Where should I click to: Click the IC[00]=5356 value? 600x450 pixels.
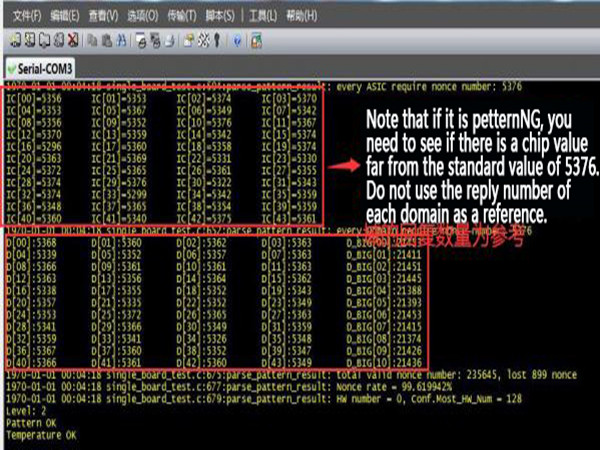click(34, 99)
